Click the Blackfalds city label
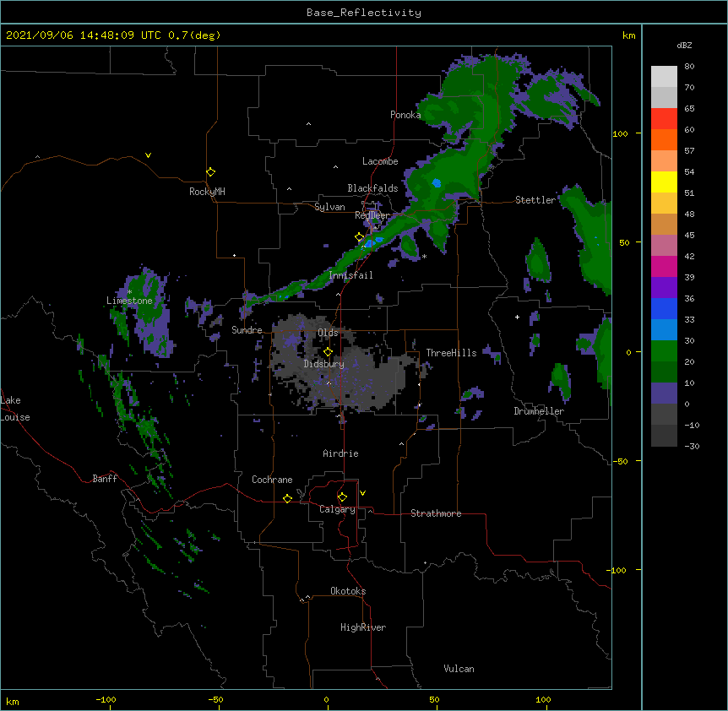The image size is (728, 711). tap(372, 188)
